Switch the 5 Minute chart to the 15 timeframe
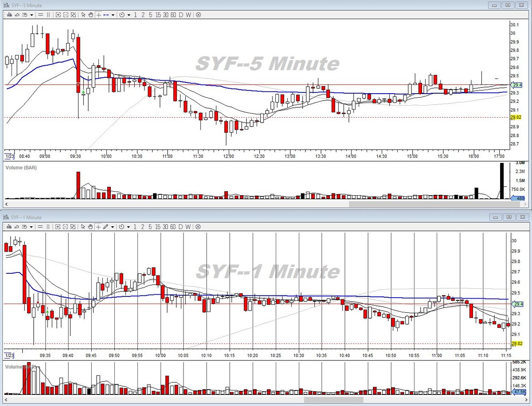532x406 pixels. tap(158, 15)
